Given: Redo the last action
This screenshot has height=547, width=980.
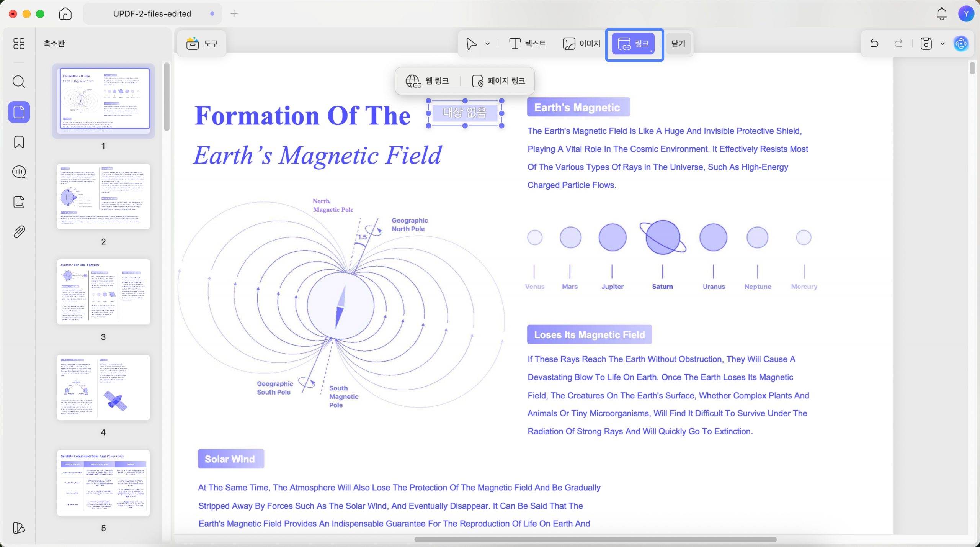Looking at the screenshot, I should point(898,43).
